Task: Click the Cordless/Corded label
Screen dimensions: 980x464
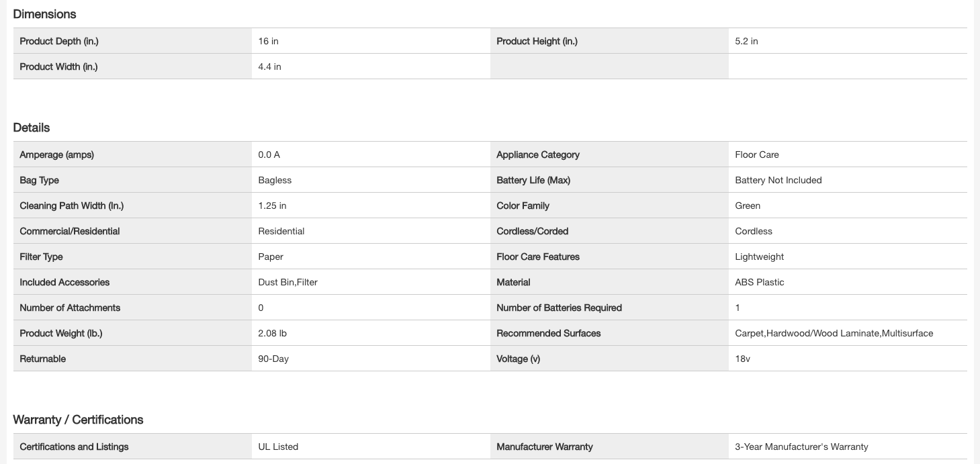Action: [532, 231]
